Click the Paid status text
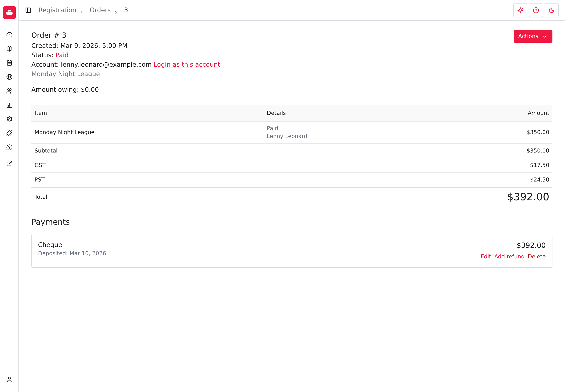 pos(62,55)
